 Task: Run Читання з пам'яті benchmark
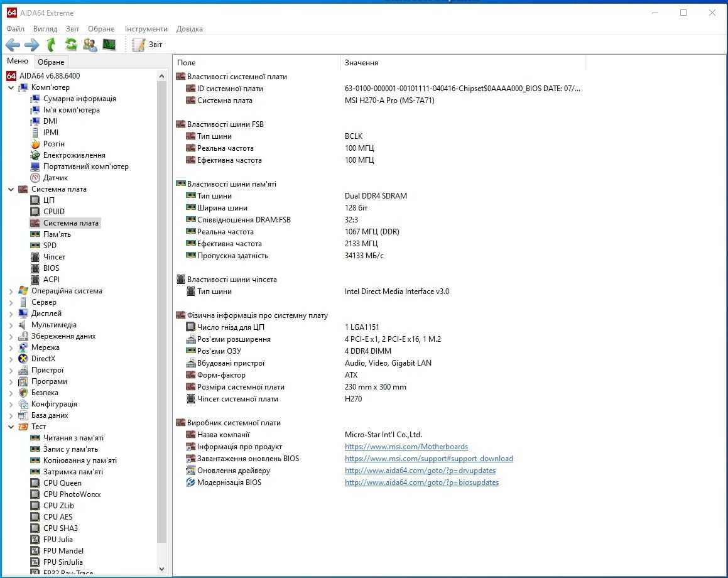click(x=73, y=438)
